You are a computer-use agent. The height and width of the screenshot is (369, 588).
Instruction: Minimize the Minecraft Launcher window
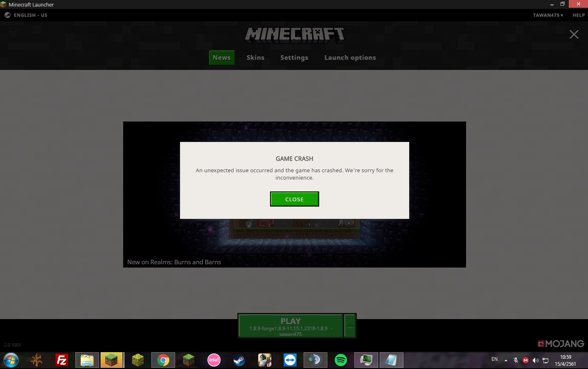552,4
